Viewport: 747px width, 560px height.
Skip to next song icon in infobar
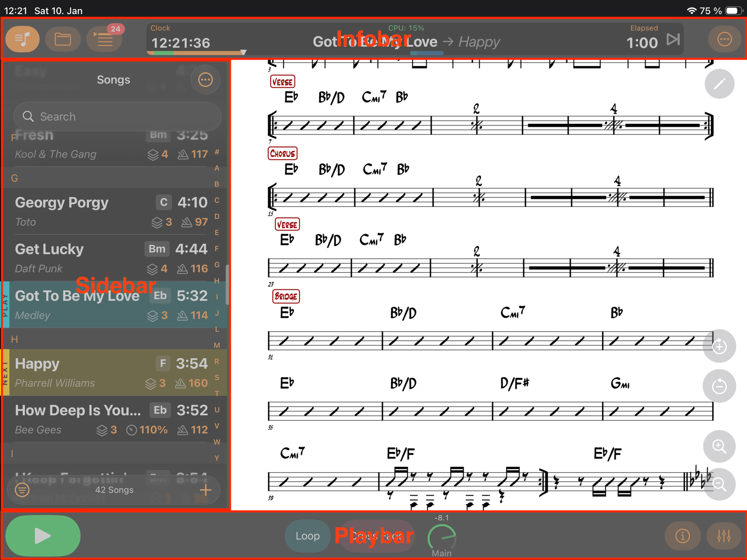pyautogui.click(x=673, y=40)
